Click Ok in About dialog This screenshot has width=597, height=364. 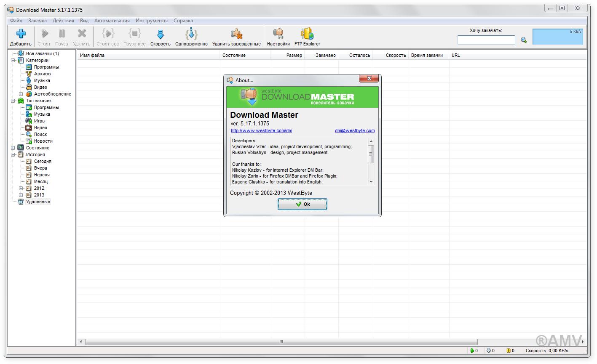click(303, 204)
